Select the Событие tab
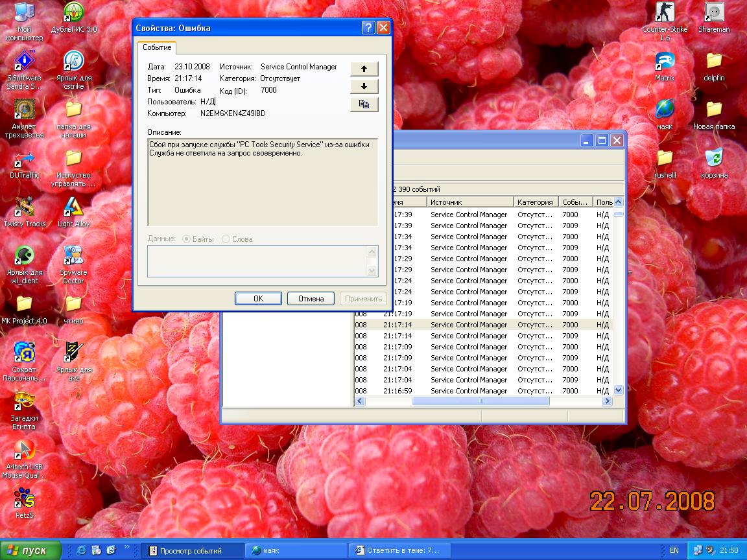The height and width of the screenshot is (560, 747). (157, 48)
